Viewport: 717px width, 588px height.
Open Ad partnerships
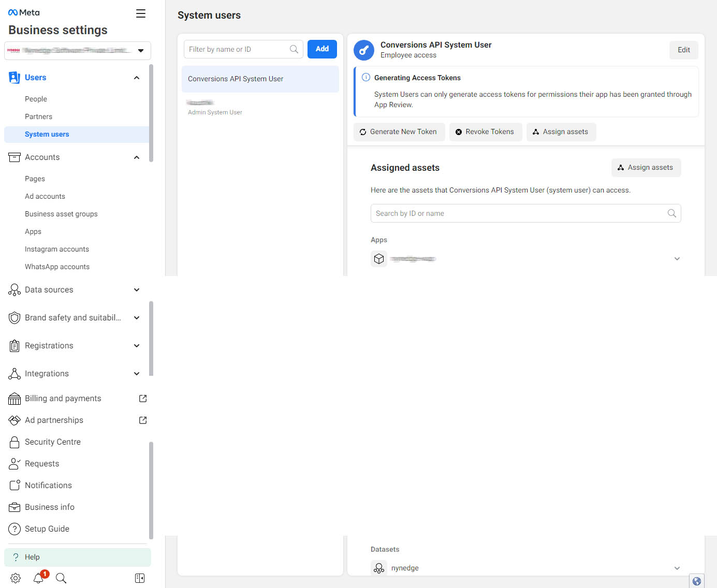[x=54, y=420]
